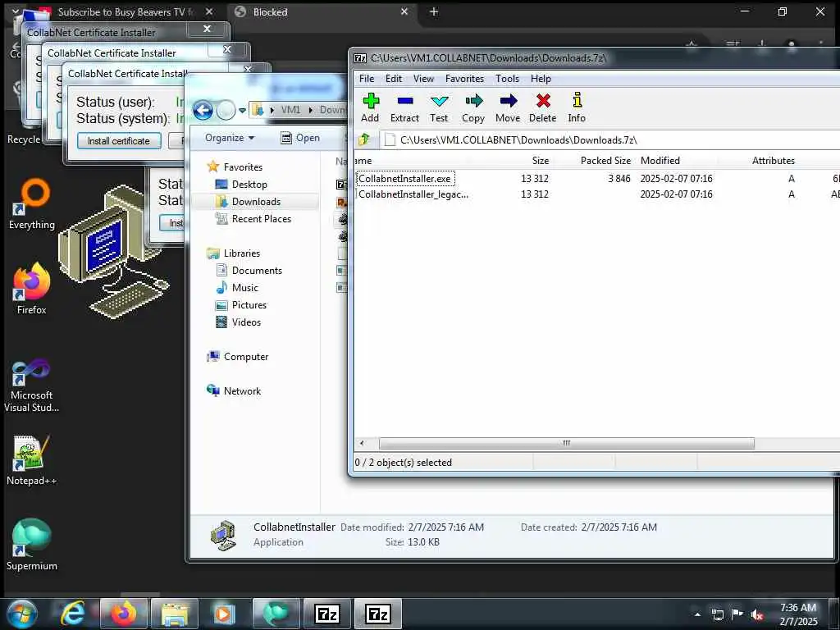This screenshot has width=840, height=630.
Task: Select the Supermium desktop shortcut
Action: (x=32, y=546)
